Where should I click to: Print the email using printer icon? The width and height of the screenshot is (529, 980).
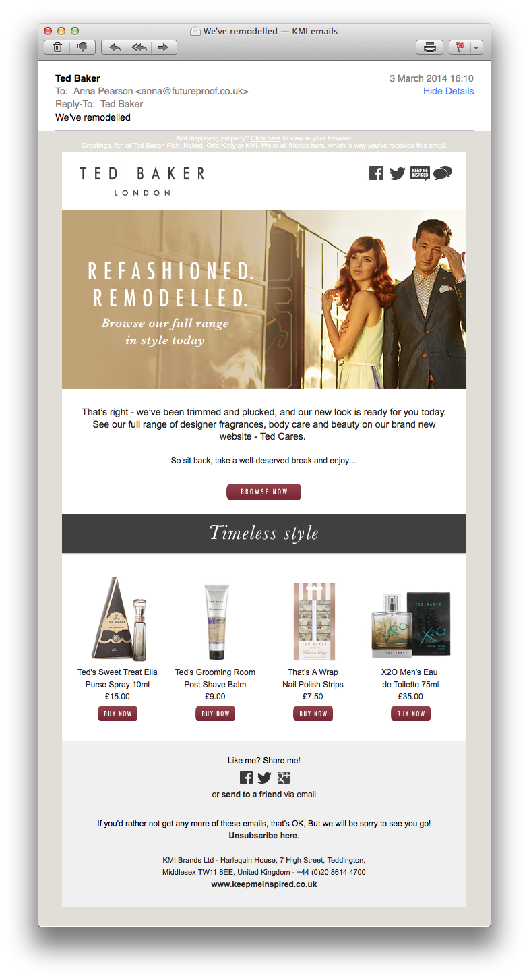(x=429, y=47)
